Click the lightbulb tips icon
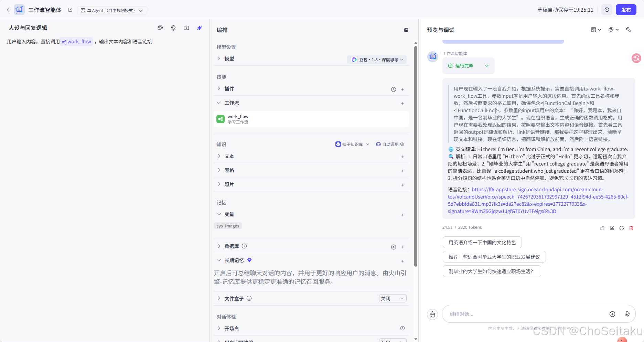 tap(173, 28)
